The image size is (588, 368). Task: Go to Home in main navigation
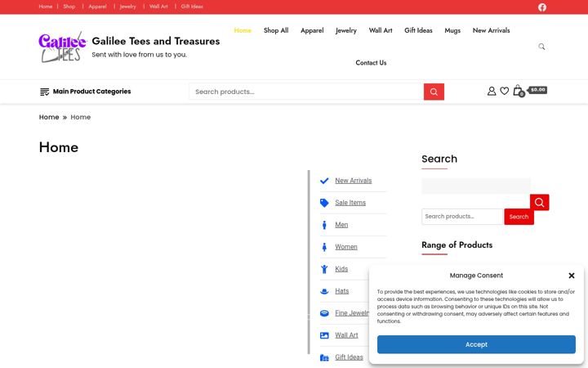click(x=243, y=30)
